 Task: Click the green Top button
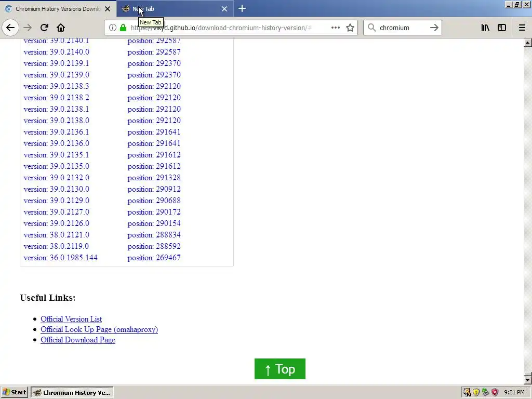[x=280, y=369]
